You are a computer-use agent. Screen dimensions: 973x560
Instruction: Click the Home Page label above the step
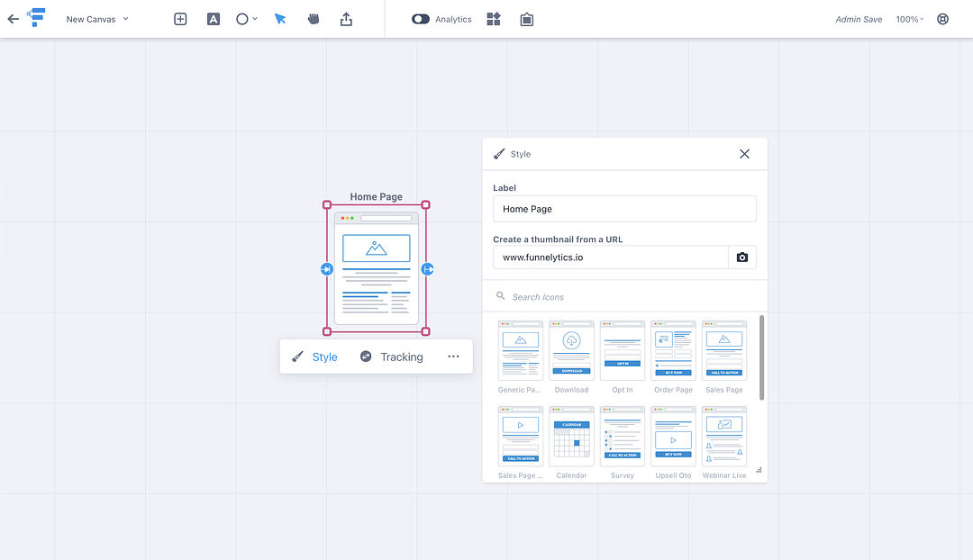376,196
